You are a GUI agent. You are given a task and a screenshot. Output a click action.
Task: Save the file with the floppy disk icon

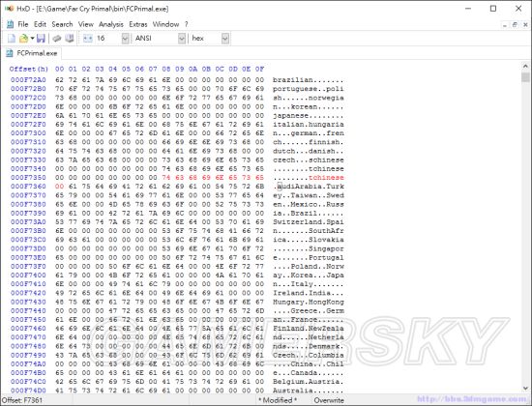(41, 39)
